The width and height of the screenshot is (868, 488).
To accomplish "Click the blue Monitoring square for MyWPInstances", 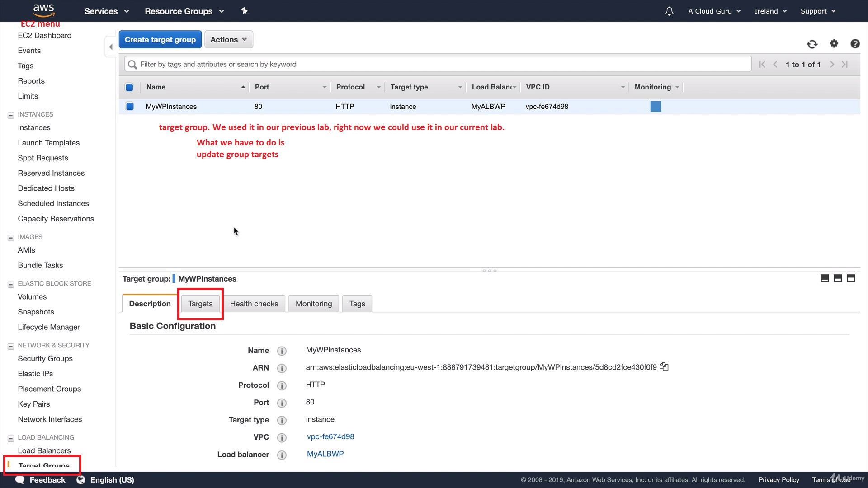I will [x=656, y=107].
